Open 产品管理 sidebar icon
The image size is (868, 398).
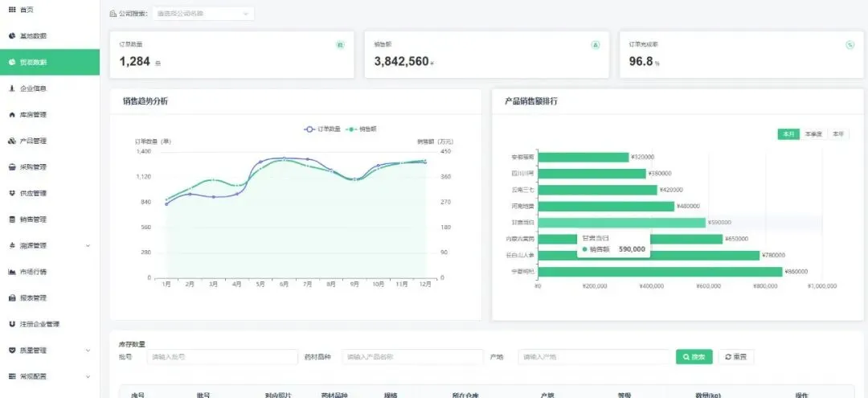click(12, 142)
